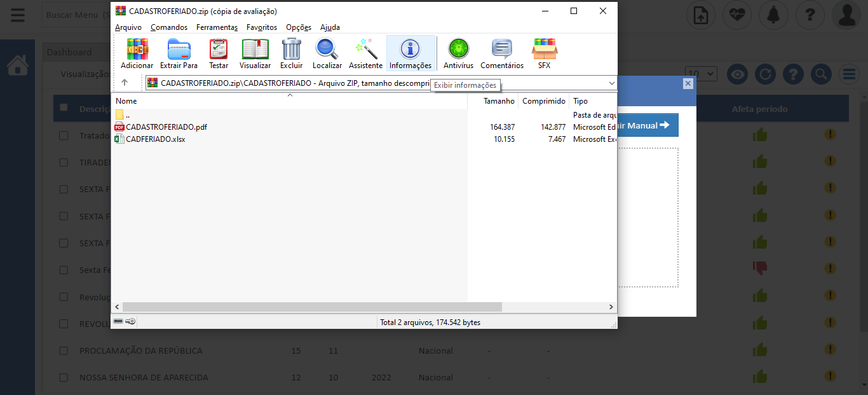Open the Arquivo menu
Screen dimensions: 868x395
click(128, 27)
